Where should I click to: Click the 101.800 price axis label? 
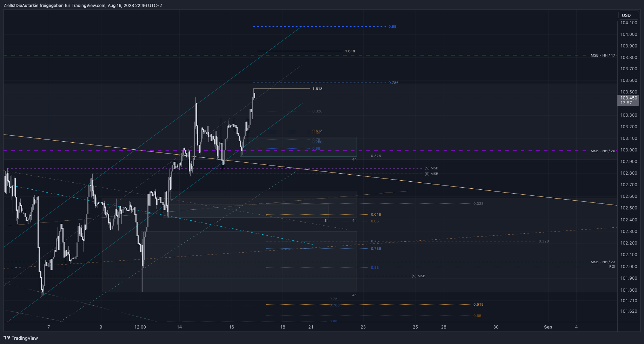[x=629, y=290]
